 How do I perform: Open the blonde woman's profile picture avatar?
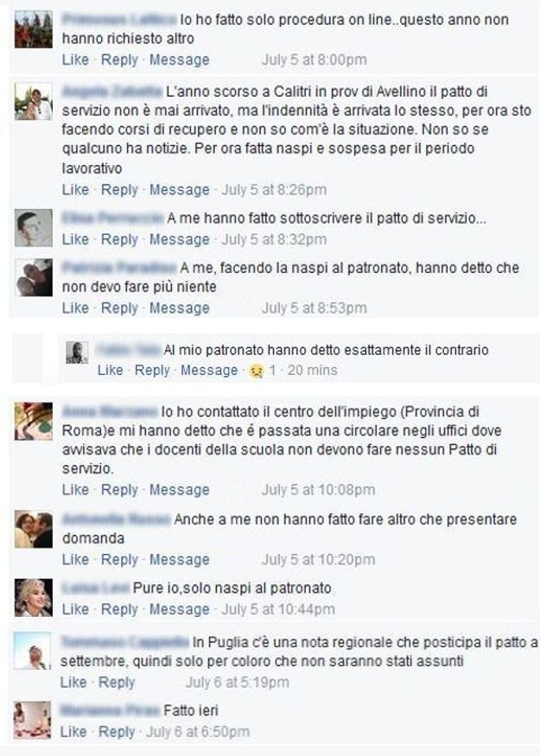(34, 598)
